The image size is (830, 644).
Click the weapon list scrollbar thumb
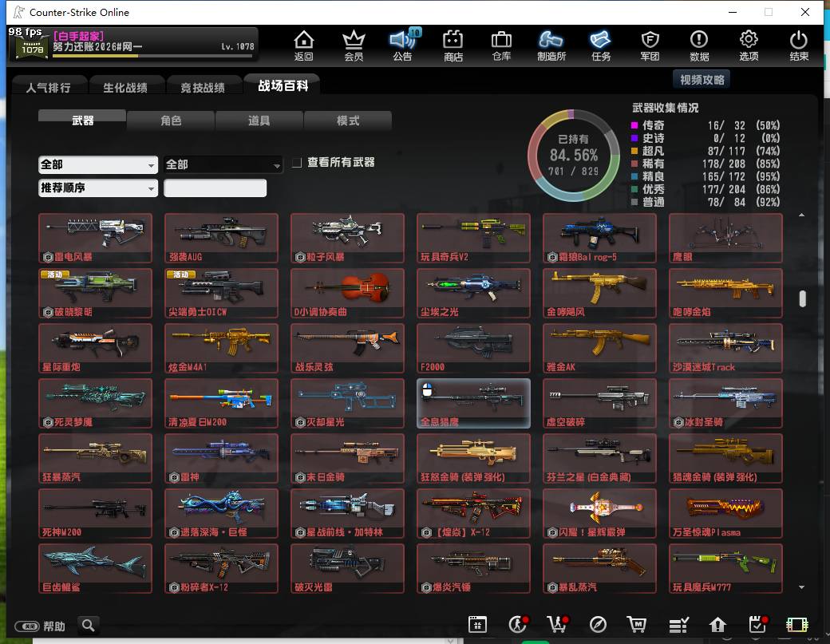[x=803, y=298]
